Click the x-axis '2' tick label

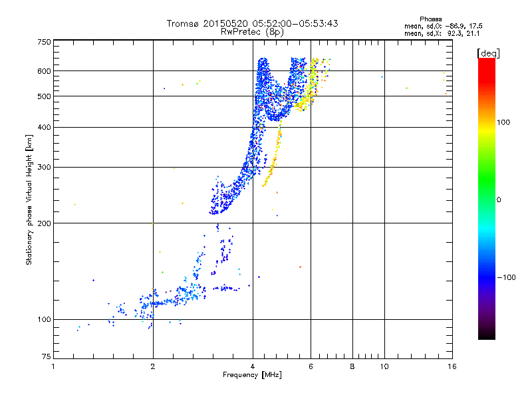pos(153,366)
